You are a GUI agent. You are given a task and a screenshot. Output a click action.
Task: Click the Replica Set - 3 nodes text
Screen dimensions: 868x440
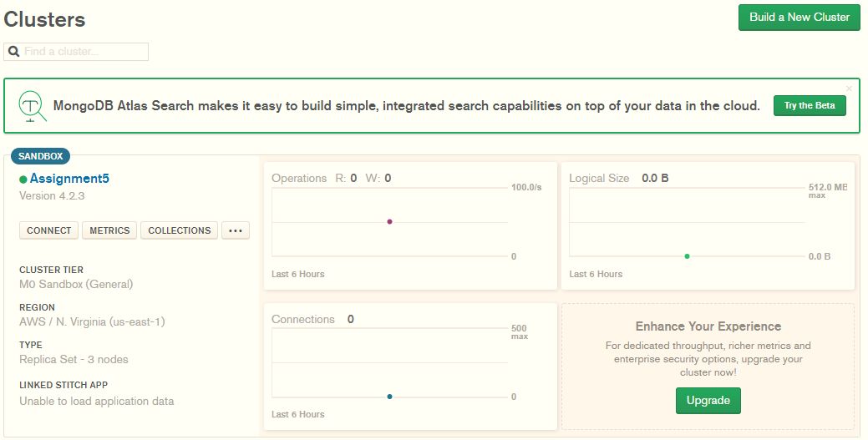(74, 360)
